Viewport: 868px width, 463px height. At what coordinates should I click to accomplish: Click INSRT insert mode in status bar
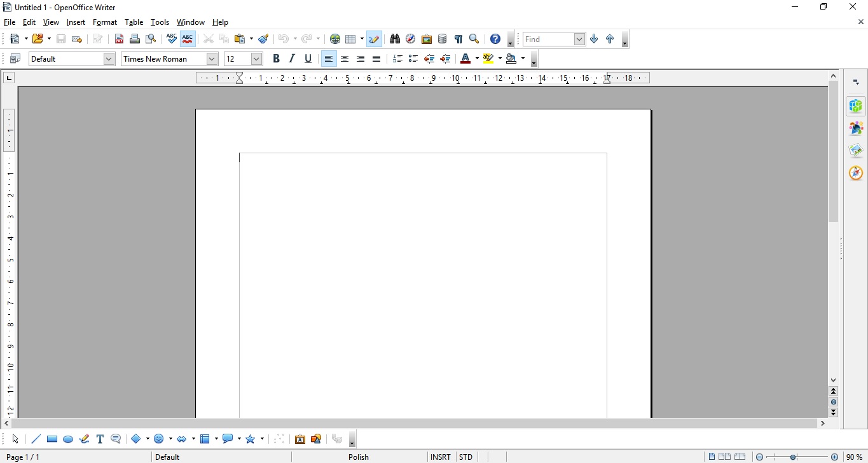pyautogui.click(x=440, y=457)
